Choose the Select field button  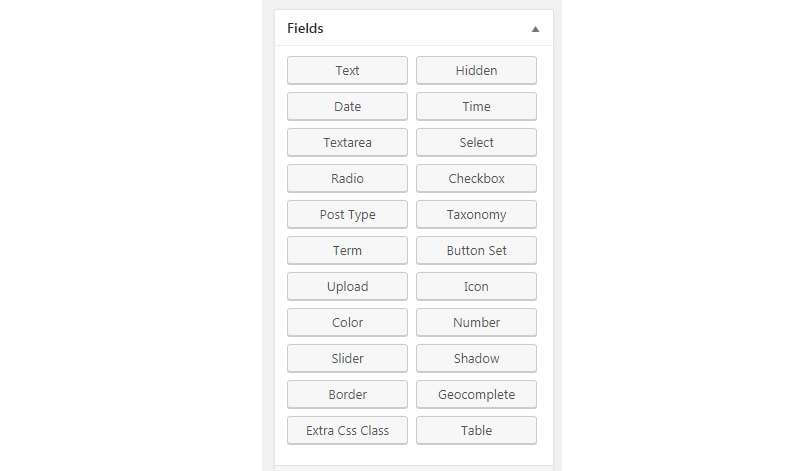point(476,142)
